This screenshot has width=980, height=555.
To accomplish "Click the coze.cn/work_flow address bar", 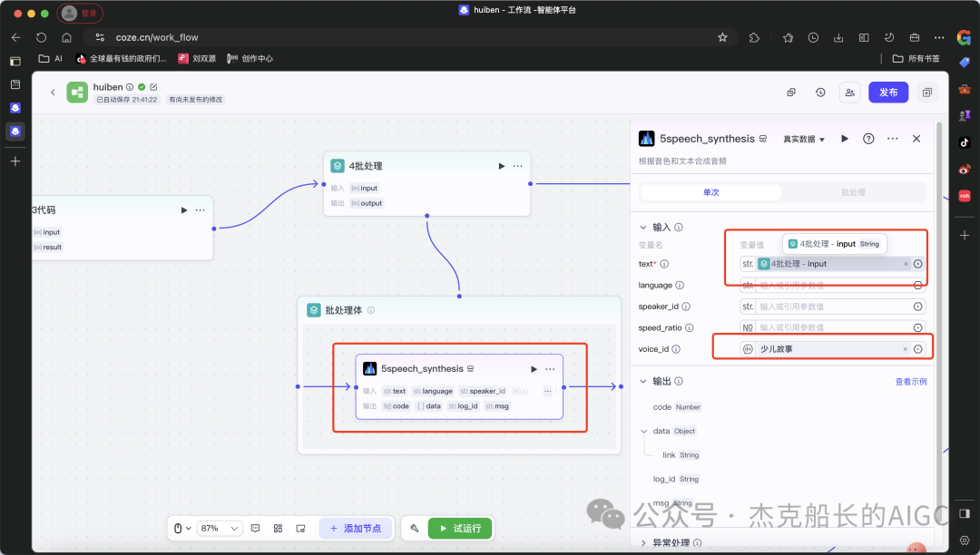I will (411, 37).
